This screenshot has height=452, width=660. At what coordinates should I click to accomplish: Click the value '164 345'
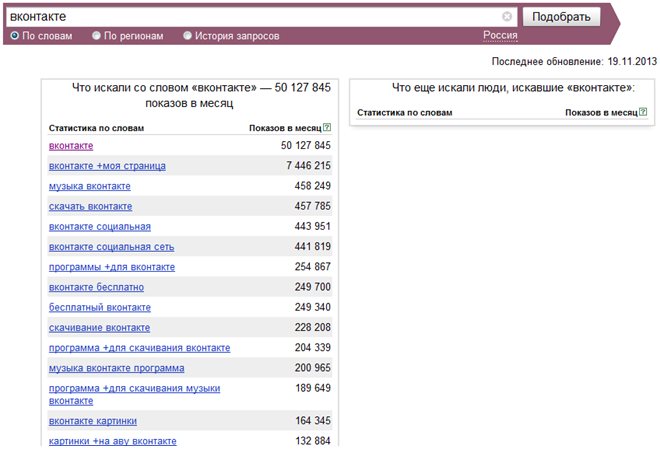pos(313,420)
